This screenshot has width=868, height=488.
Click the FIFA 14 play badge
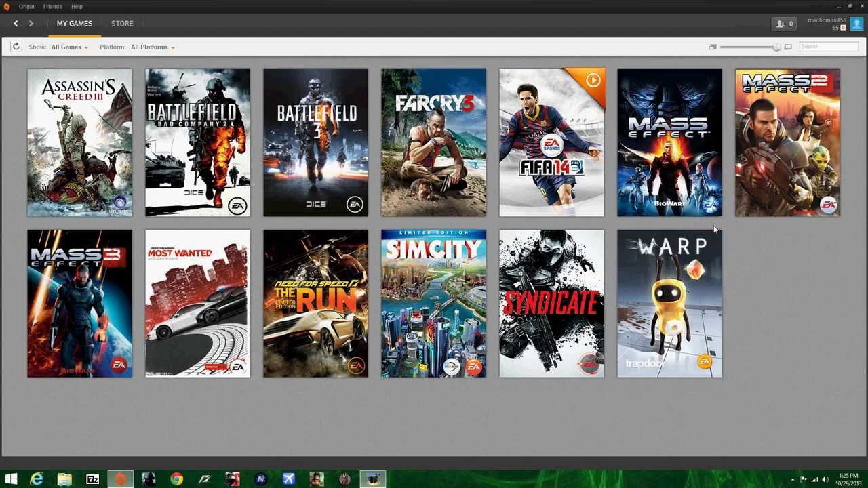593,81
